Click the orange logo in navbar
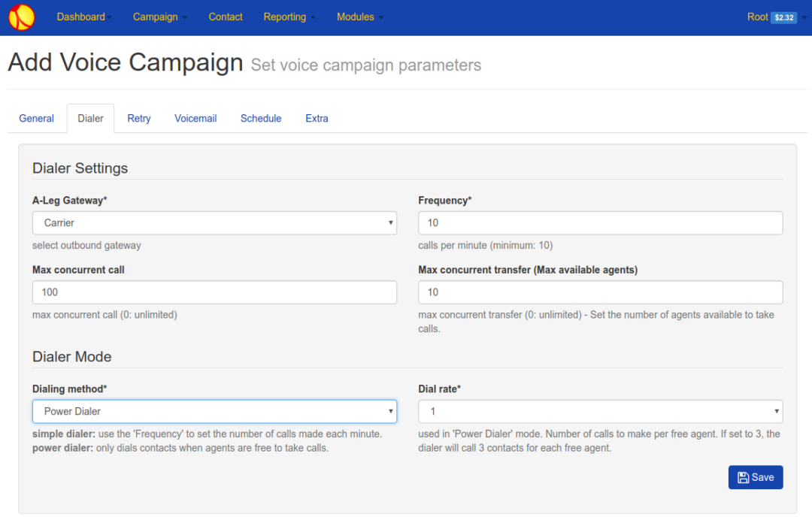812x532 pixels. pyautogui.click(x=22, y=17)
